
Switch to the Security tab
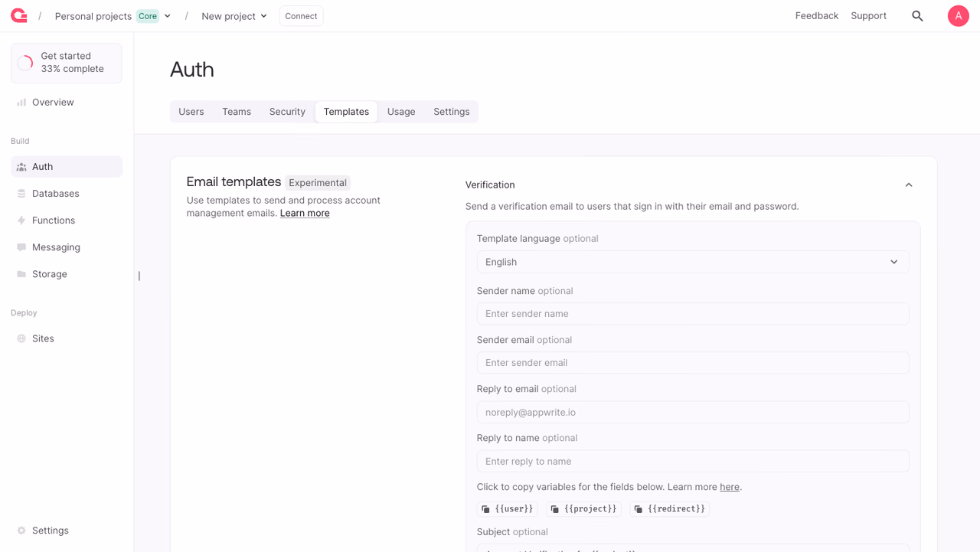[x=287, y=112]
